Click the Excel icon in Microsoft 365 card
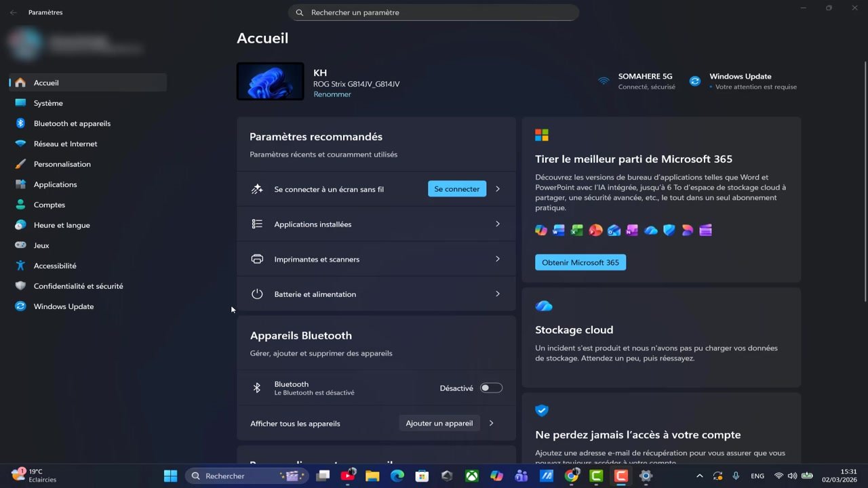Viewport: 868px width, 488px height. 577,230
